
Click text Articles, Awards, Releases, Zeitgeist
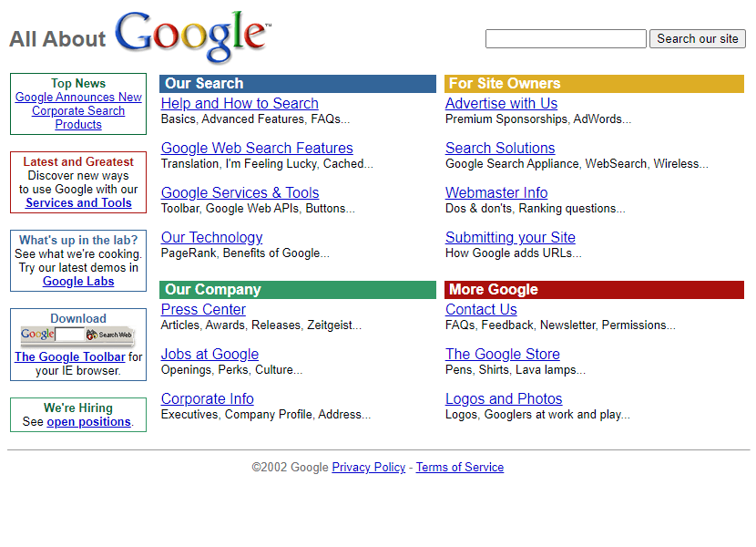click(261, 325)
